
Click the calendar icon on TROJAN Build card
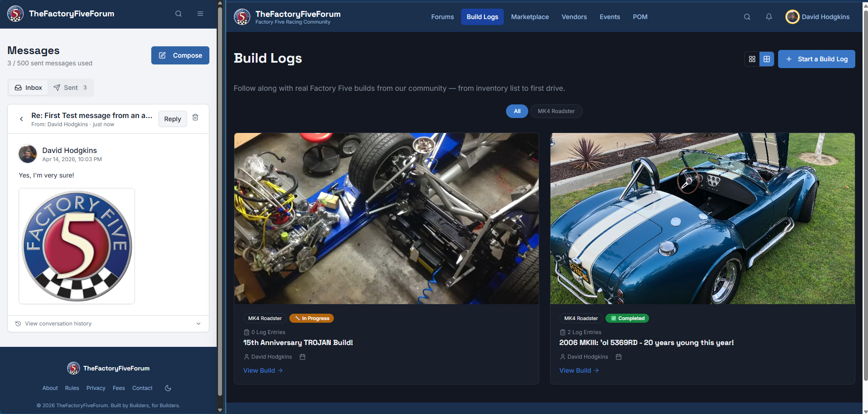303,357
